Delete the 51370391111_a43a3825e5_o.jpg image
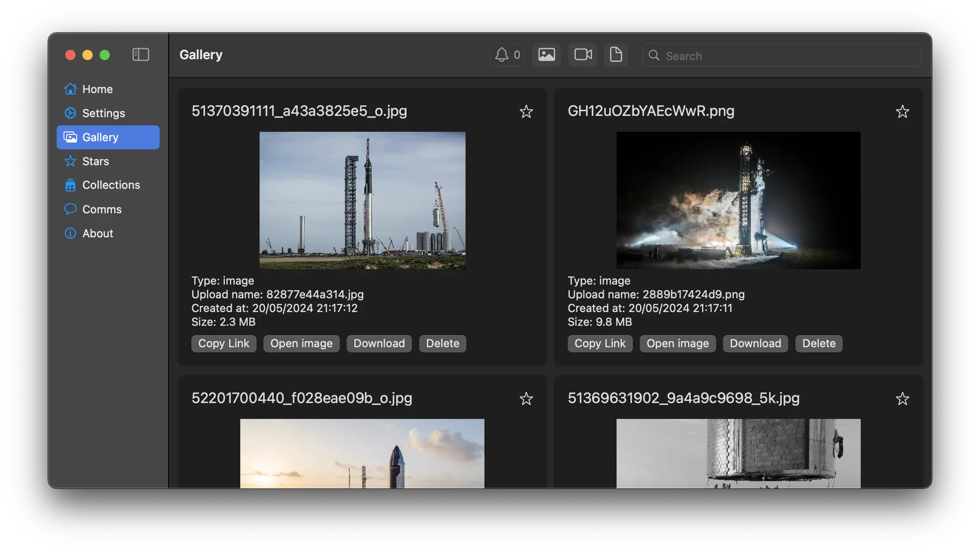The width and height of the screenshot is (980, 552). pos(442,343)
